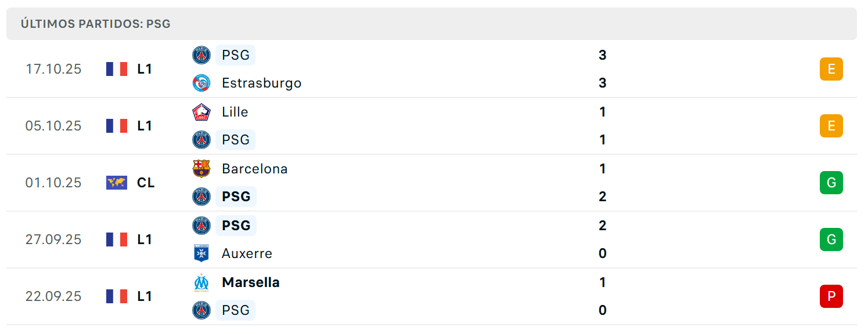Screen dimensions: 868x334
Task: Select the PSG label in Lille match
Action: point(236,140)
